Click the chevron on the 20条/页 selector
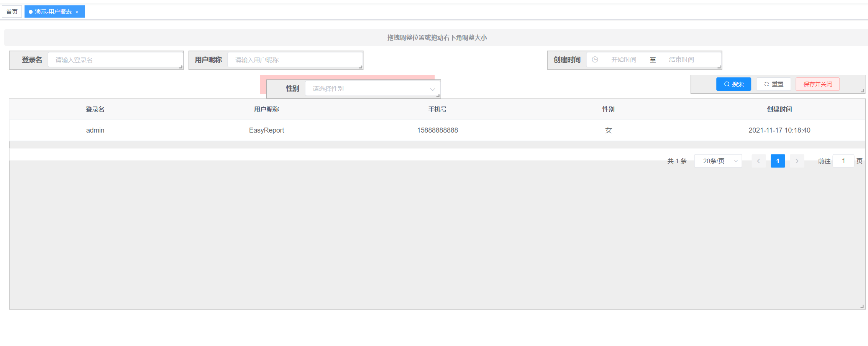The image size is (868, 346). pos(735,161)
